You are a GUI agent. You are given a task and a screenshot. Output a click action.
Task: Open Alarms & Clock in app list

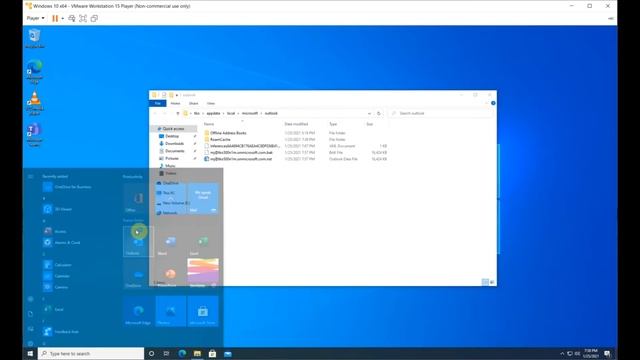point(62,242)
